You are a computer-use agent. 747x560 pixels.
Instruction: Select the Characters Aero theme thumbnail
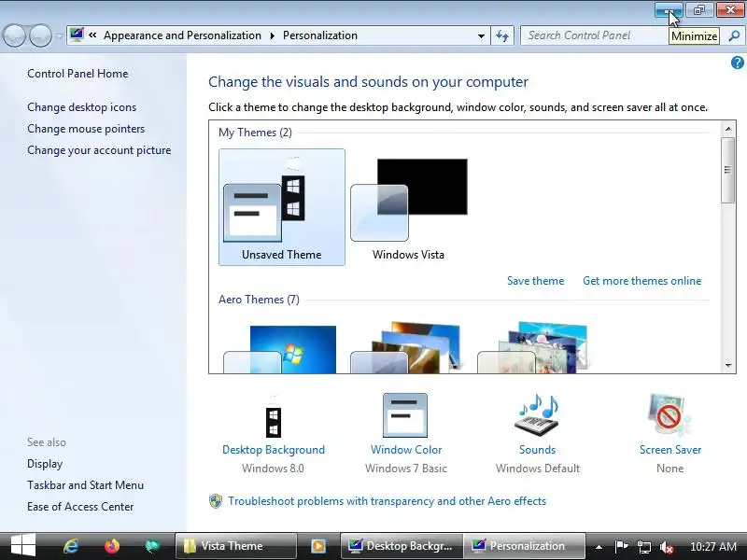533,347
